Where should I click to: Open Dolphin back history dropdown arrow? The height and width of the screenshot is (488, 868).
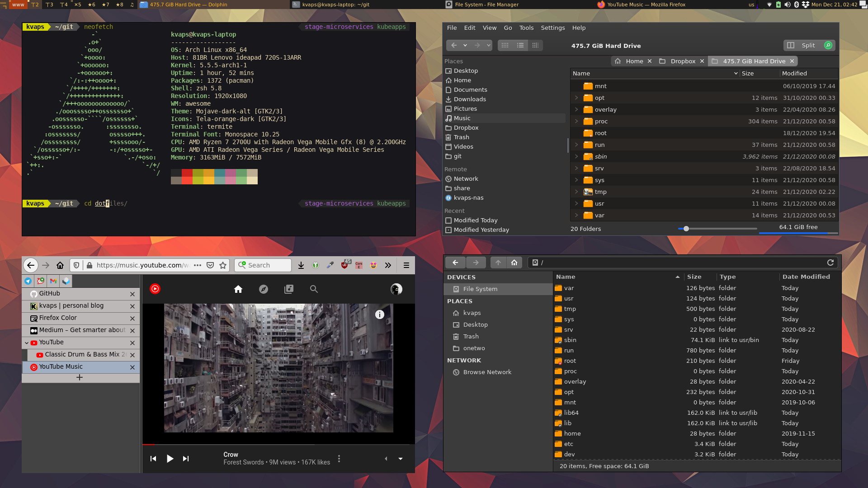(x=465, y=45)
